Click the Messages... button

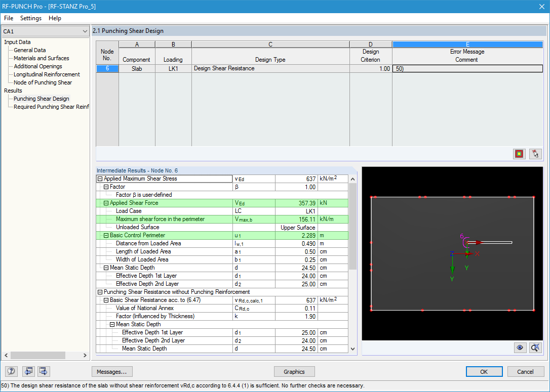coord(112,372)
